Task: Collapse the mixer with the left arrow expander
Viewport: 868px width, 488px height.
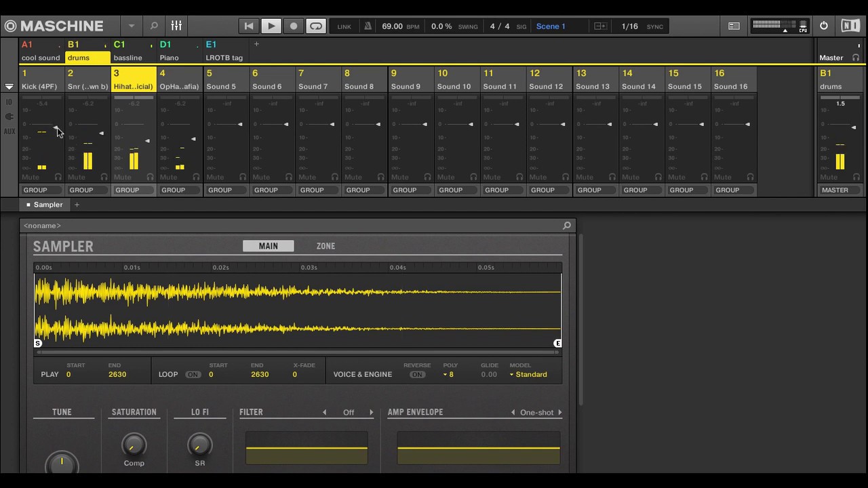Action: click(x=9, y=87)
